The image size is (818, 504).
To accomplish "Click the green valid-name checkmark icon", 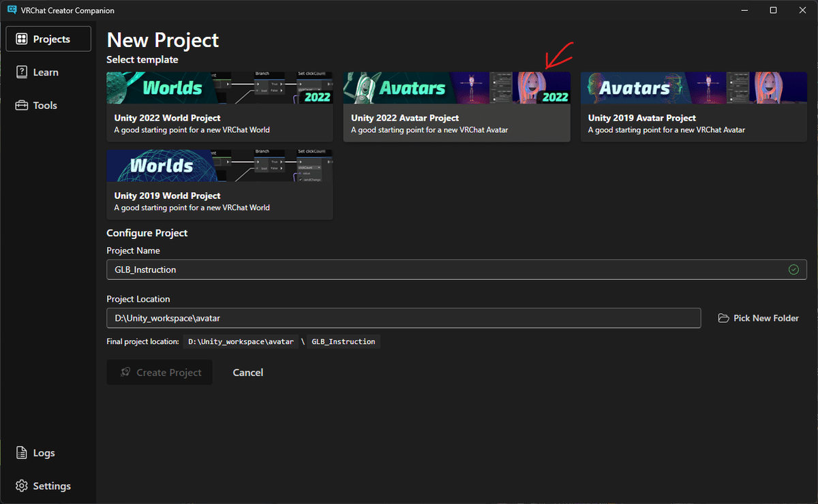I will coord(793,270).
